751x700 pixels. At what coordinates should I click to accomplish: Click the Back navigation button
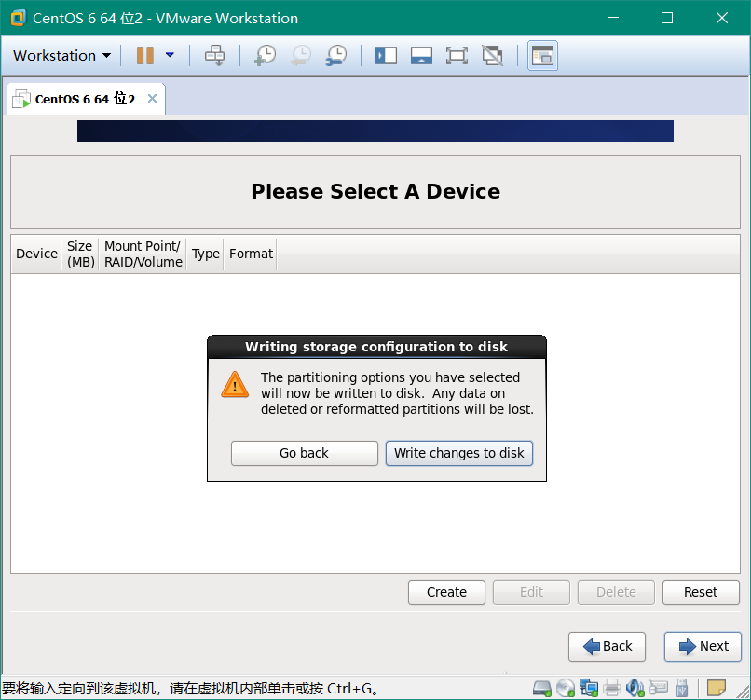(x=607, y=647)
